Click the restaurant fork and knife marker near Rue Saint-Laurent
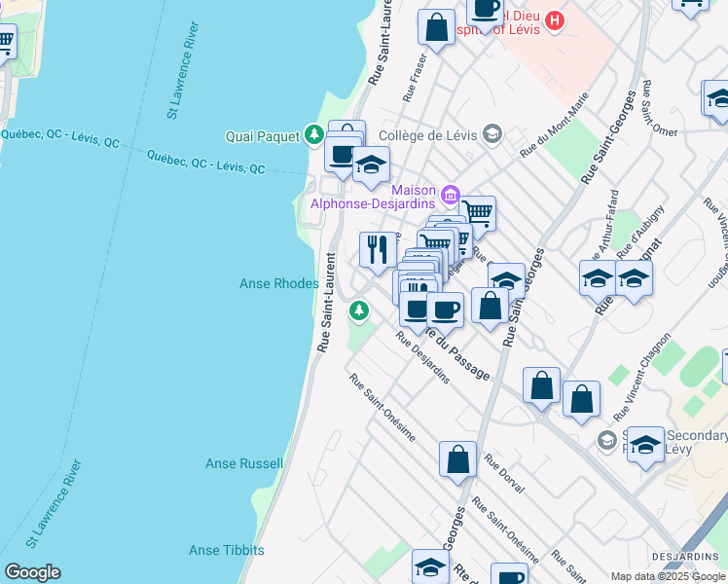Image resolution: width=728 pixels, height=584 pixels. coord(378,253)
